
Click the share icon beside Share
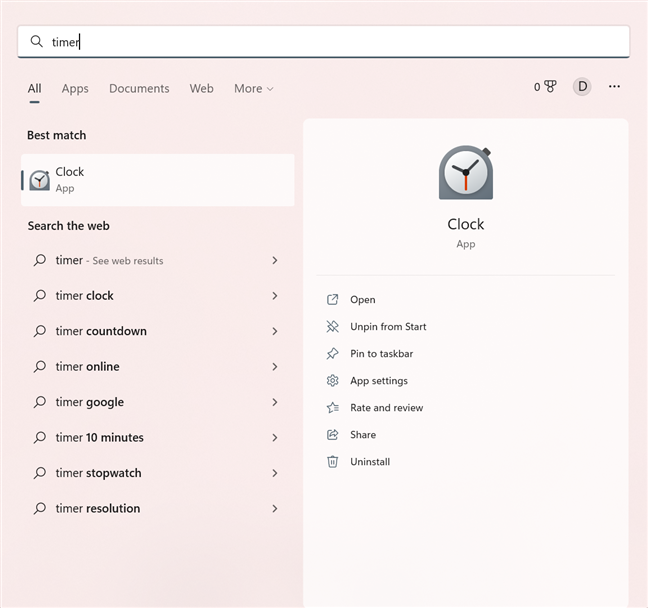(333, 435)
